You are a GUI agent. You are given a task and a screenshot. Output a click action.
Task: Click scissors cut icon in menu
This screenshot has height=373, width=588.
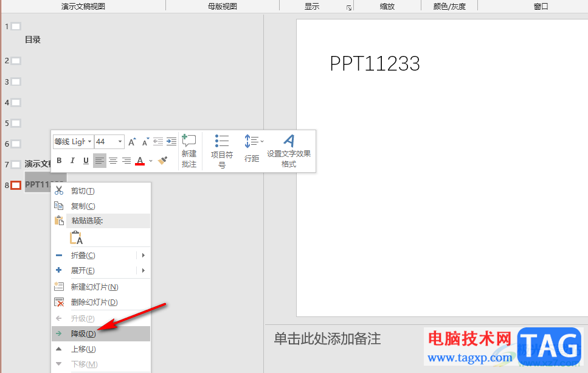click(x=59, y=190)
